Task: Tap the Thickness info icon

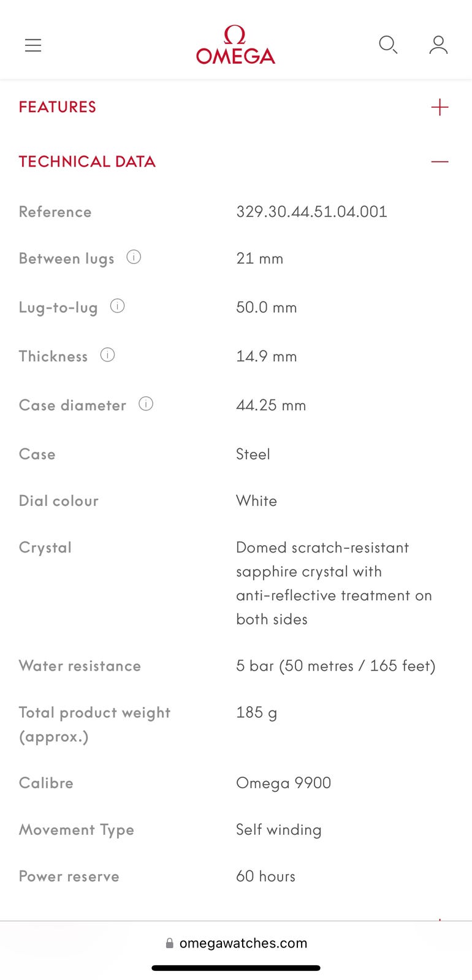Action: 107,355
